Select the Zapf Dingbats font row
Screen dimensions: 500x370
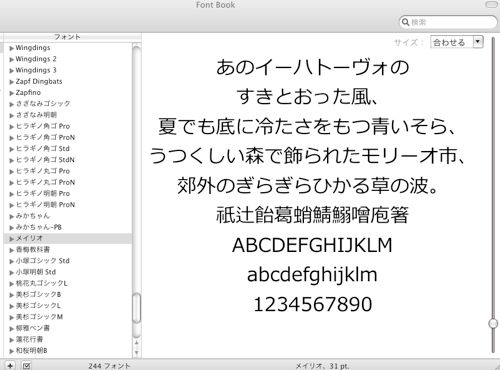point(68,81)
